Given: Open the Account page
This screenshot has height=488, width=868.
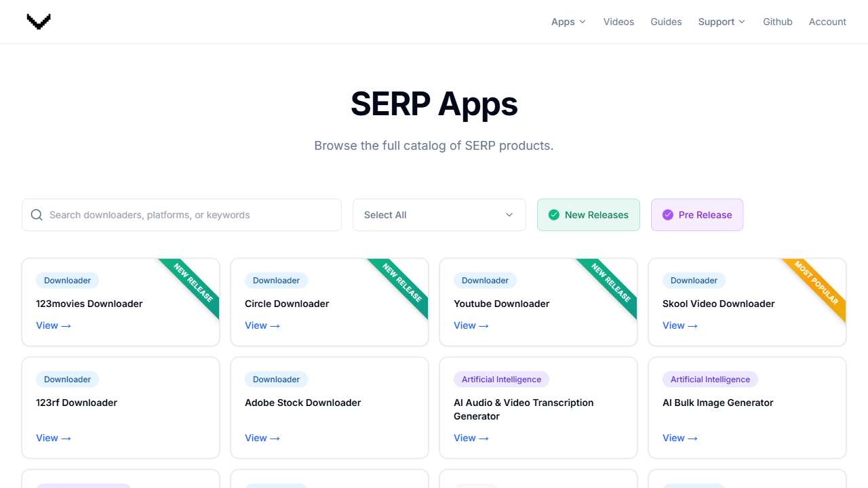Looking at the screenshot, I should (827, 22).
